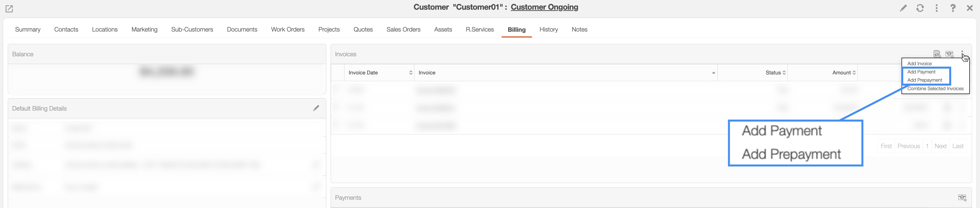The image size is (980, 208).
Task: Click the help question mark icon
Action: coord(953,8)
